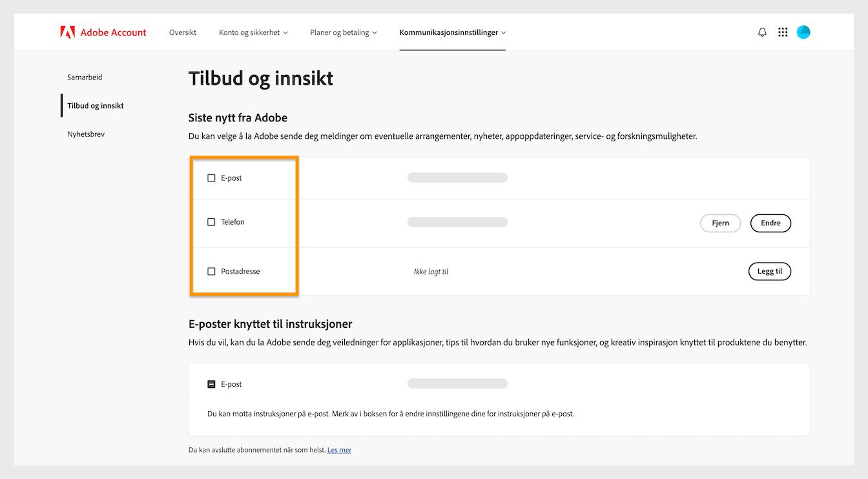The height and width of the screenshot is (479, 868).
Task: Check the Telefon checkbox
Action: click(211, 221)
